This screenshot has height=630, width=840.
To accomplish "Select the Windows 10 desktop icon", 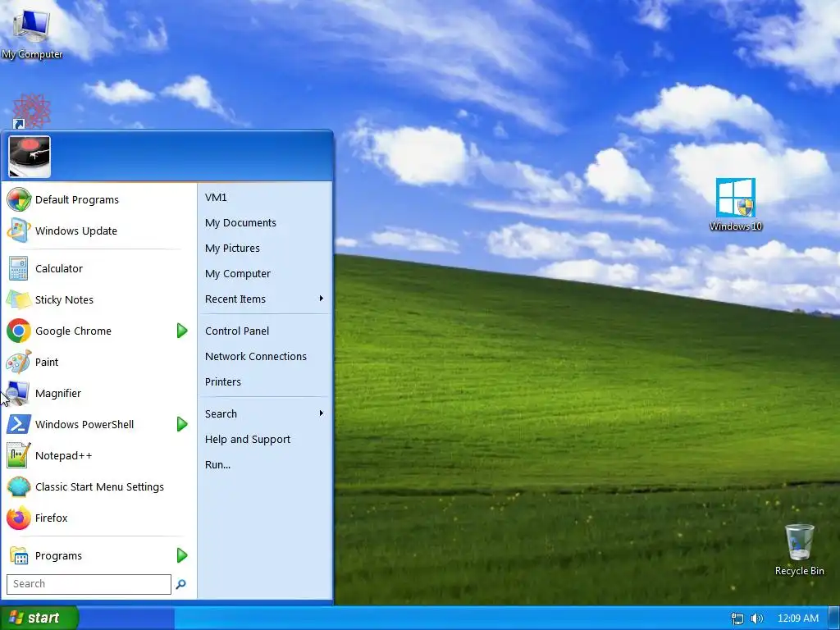I will click(736, 204).
